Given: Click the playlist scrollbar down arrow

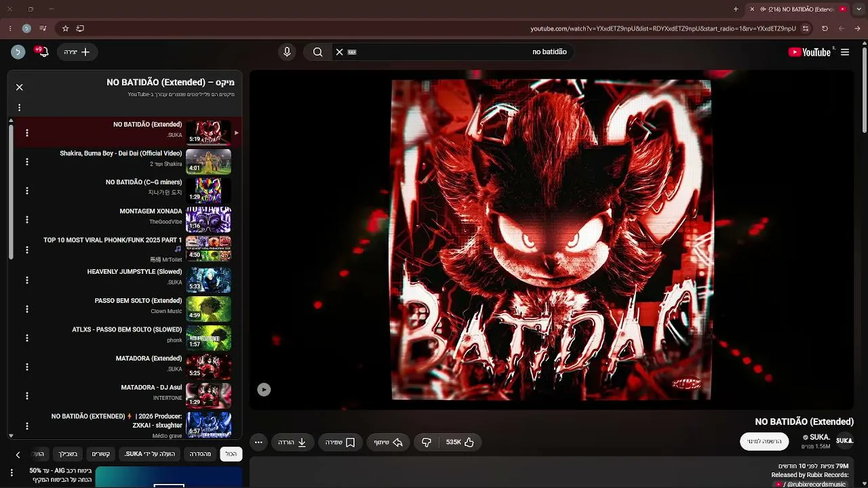Looking at the screenshot, I should click(x=11, y=436).
